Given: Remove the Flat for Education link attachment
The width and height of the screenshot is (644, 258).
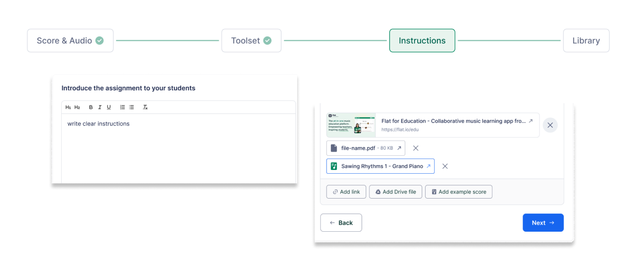Looking at the screenshot, I should point(550,125).
